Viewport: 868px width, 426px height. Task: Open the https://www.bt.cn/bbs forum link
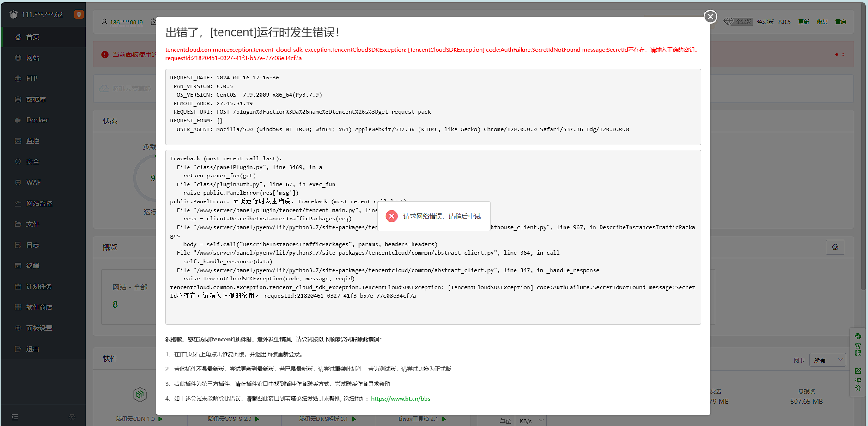[401, 399]
